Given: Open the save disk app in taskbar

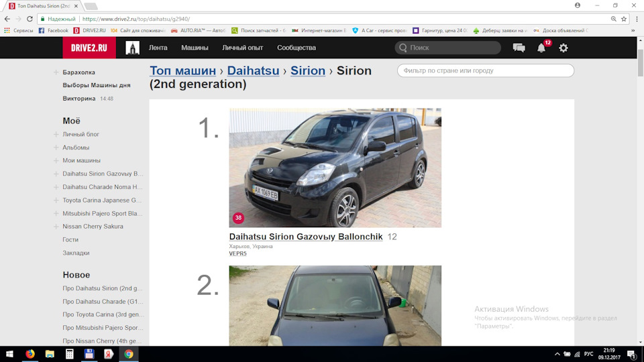Looking at the screenshot, I should click(x=89, y=354).
